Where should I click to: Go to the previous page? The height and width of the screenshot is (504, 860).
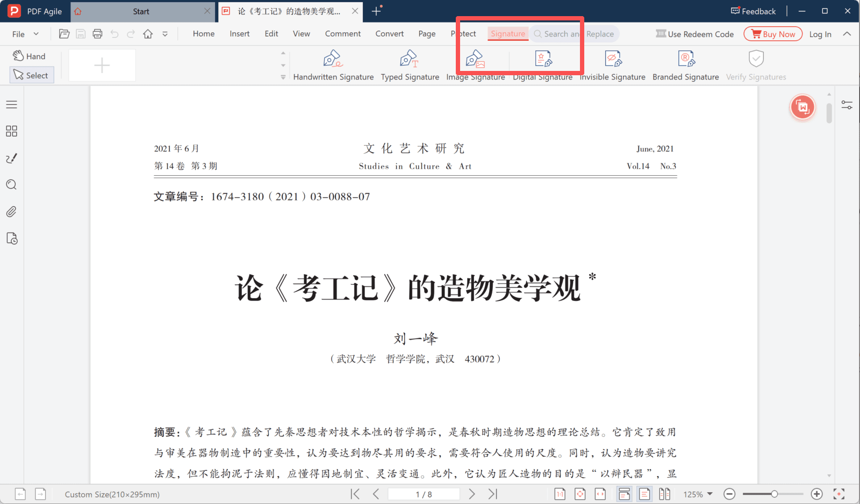click(x=376, y=494)
